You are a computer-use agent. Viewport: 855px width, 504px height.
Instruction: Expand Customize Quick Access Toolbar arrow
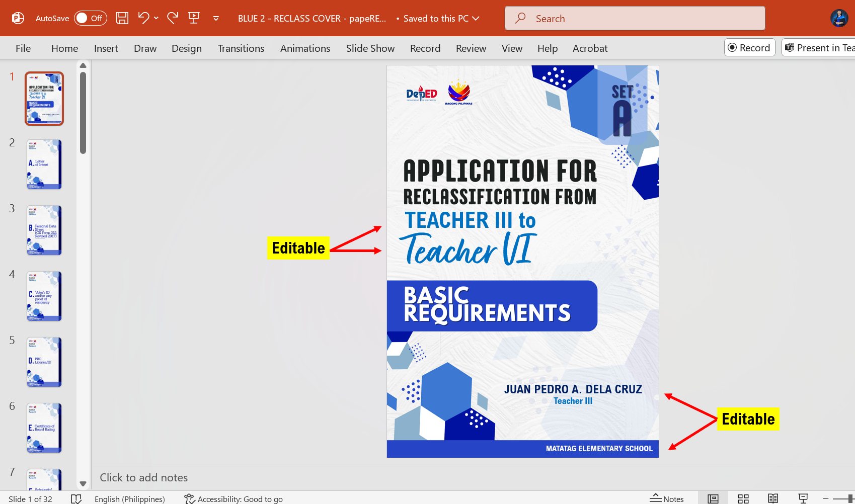click(x=216, y=19)
